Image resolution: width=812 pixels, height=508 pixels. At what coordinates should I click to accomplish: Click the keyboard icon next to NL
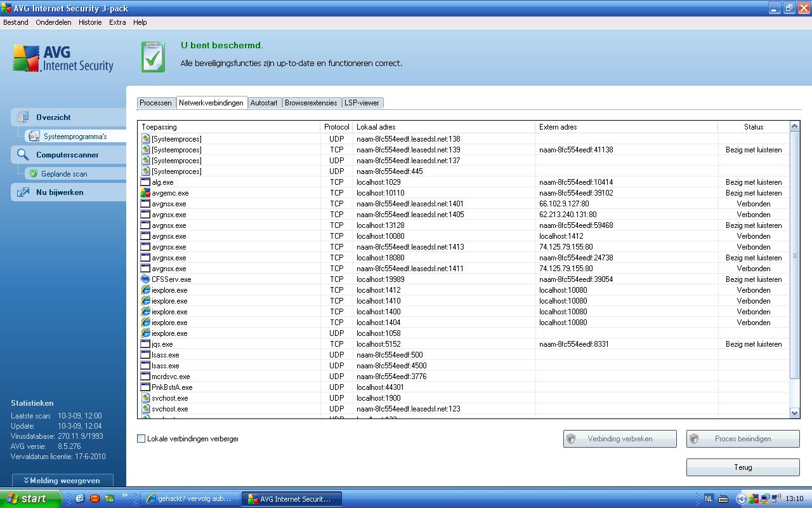click(723, 498)
